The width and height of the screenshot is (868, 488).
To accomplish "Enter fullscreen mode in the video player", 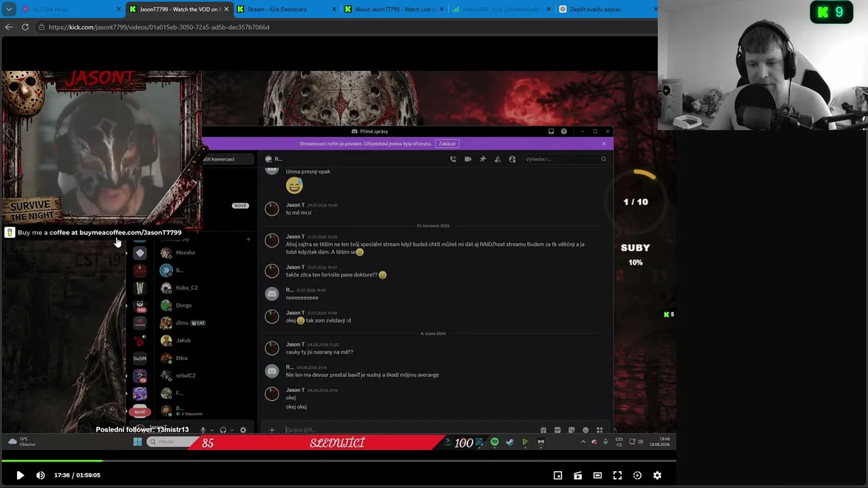I will click(x=617, y=475).
